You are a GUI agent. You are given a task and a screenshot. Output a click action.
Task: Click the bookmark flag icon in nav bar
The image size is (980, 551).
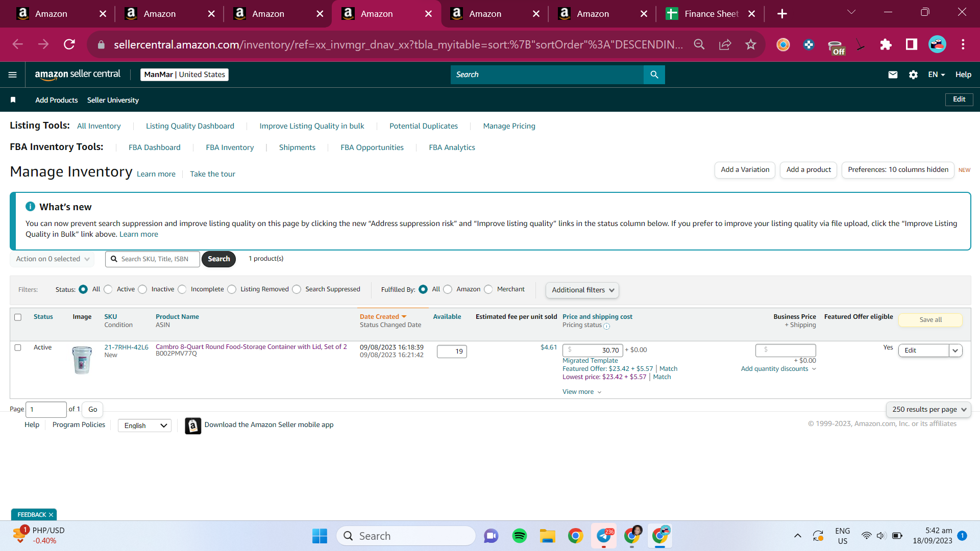tap(13, 100)
